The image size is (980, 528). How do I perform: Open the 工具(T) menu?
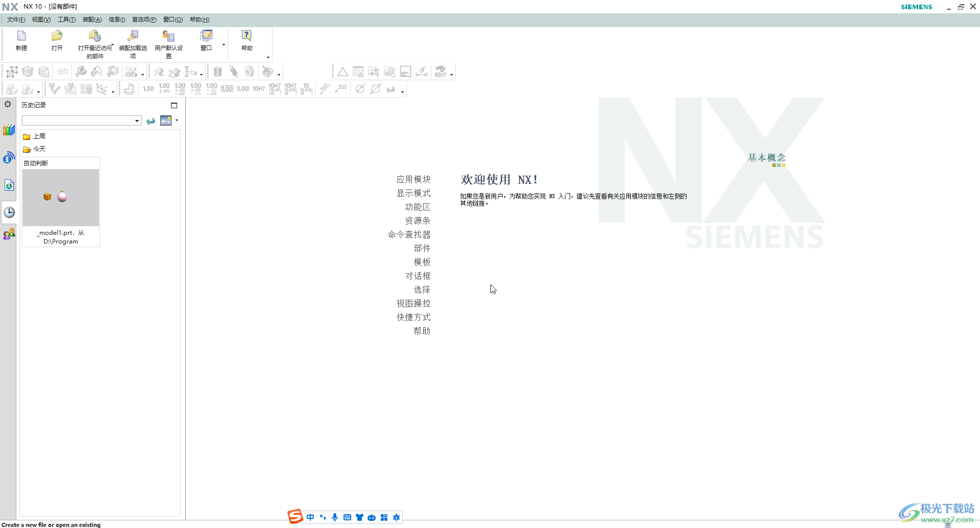[x=66, y=19]
